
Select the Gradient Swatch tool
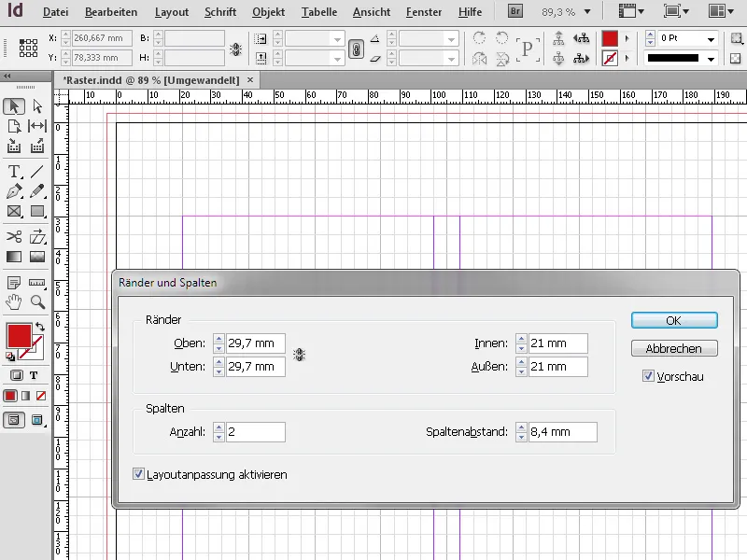coord(14,258)
